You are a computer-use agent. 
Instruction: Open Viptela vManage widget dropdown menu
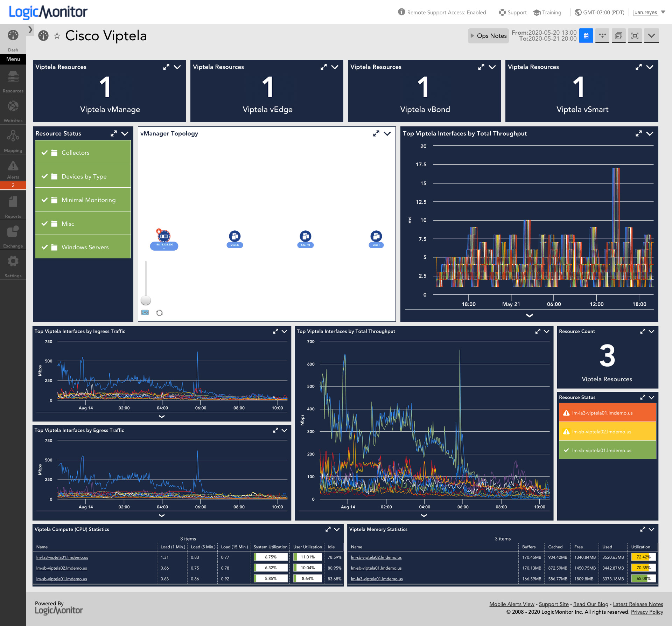point(177,67)
